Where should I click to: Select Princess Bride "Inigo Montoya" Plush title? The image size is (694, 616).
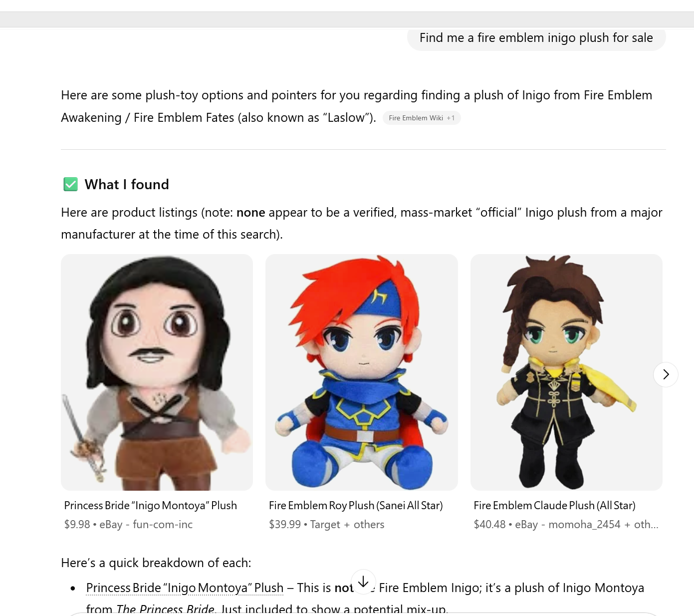151,506
